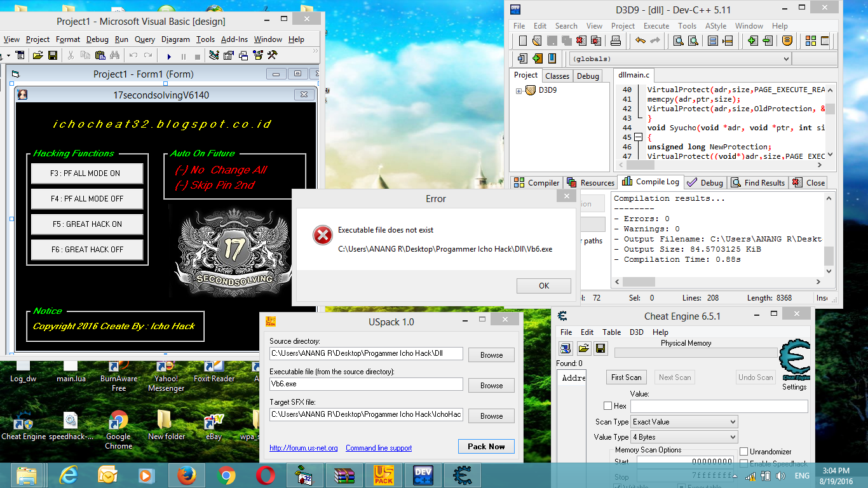Open the Add-Ins menu in Visual Basic
The height and width of the screenshot is (488, 868).
tap(234, 39)
